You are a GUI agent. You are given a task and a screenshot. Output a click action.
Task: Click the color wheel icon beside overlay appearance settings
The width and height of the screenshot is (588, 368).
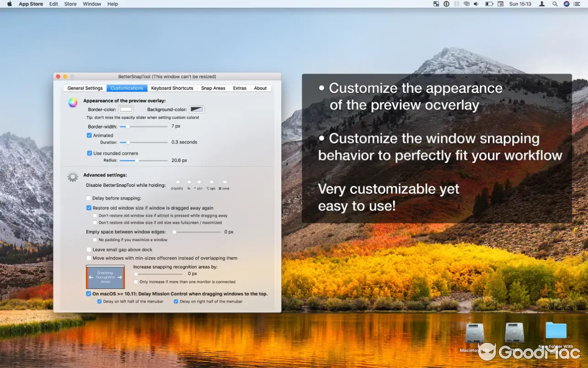tap(72, 103)
